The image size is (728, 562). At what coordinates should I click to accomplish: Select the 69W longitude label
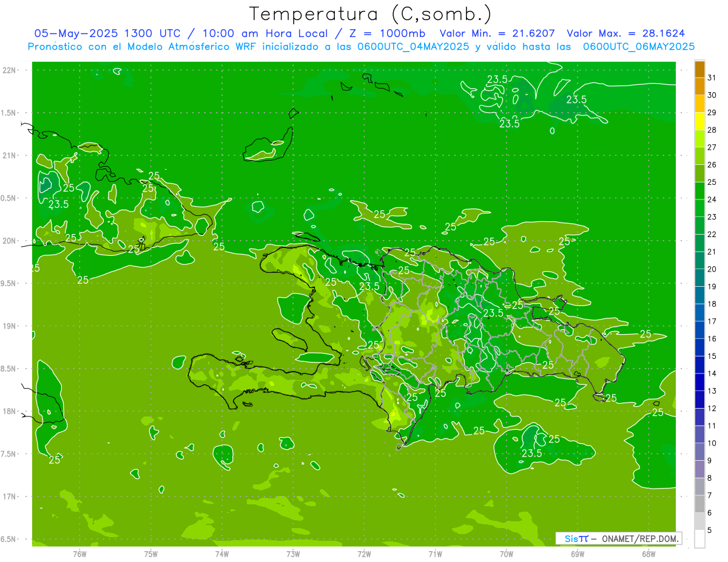pyautogui.click(x=578, y=554)
